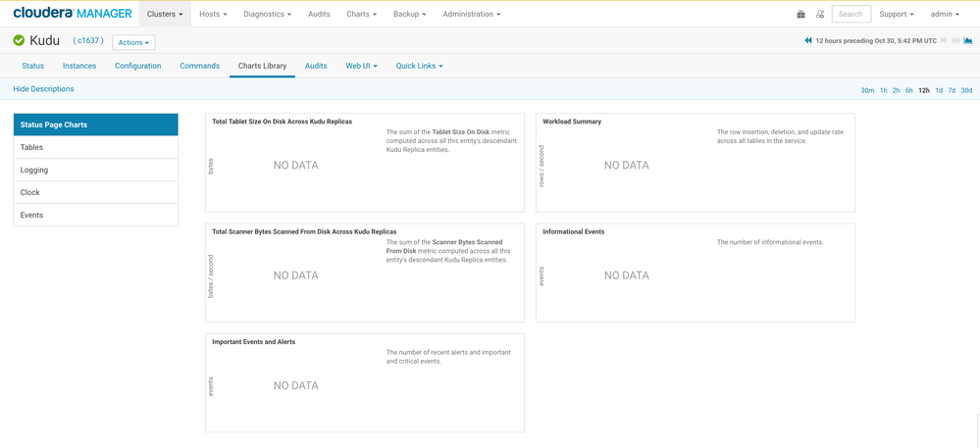Click the Total Scanner Bytes Scanned chart title

(x=304, y=231)
